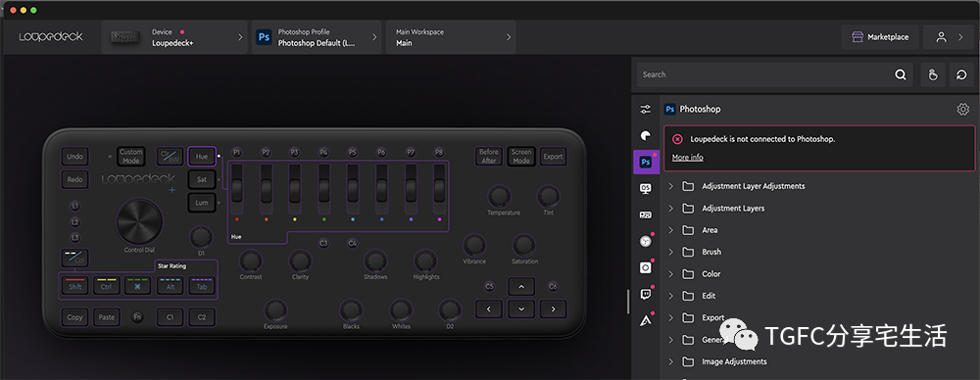
Task: Open the user account icon
Action: (x=941, y=37)
